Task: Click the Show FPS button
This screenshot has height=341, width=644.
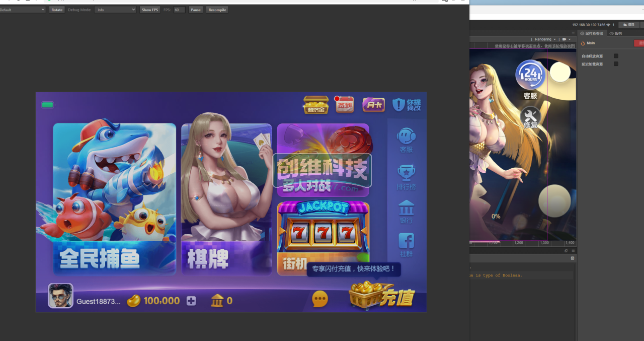Action: pyautogui.click(x=150, y=10)
